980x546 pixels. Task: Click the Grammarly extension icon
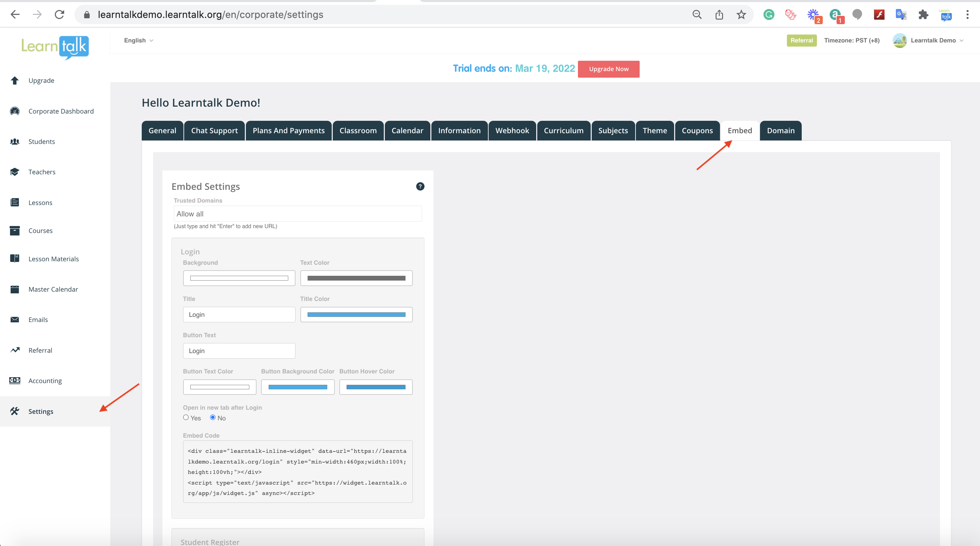click(x=769, y=14)
